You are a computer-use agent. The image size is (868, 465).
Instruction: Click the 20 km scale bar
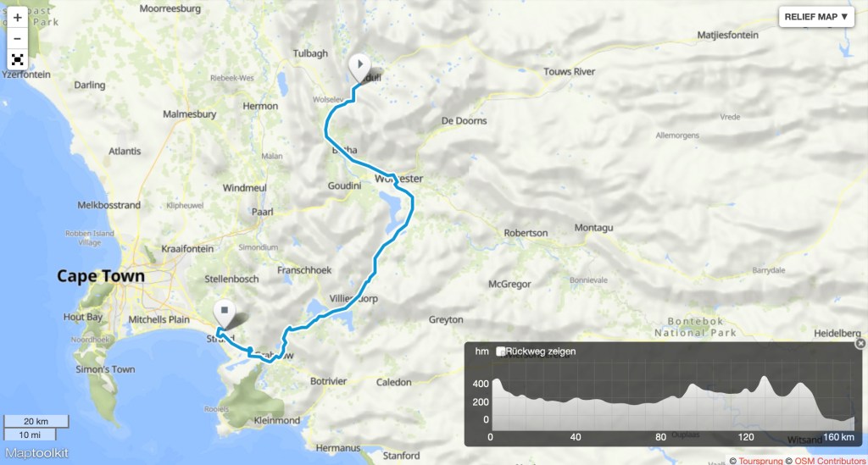36,421
